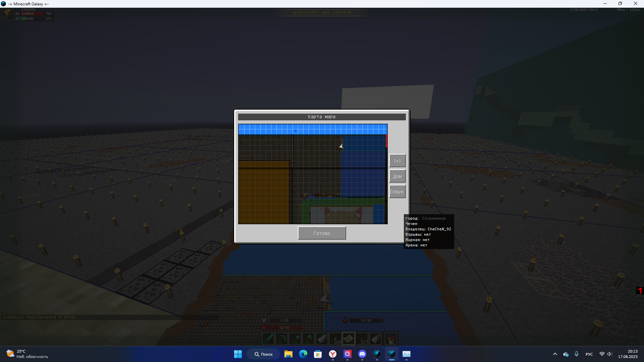Open the purple headphones app on the taskbar
This screenshot has width=644, height=362.
pos(347,354)
